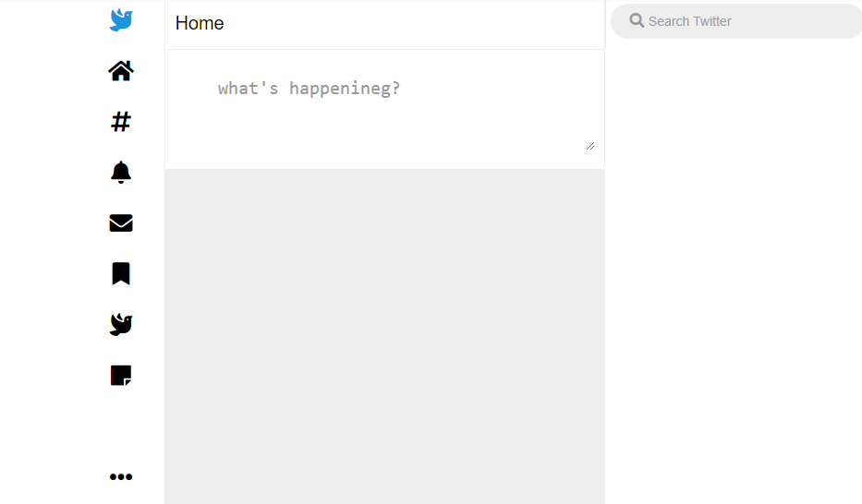Image resolution: width=862 pixels, height=504 pixels.
Task: Open the sticky note icon in sidebar
Action: [121, 376]
